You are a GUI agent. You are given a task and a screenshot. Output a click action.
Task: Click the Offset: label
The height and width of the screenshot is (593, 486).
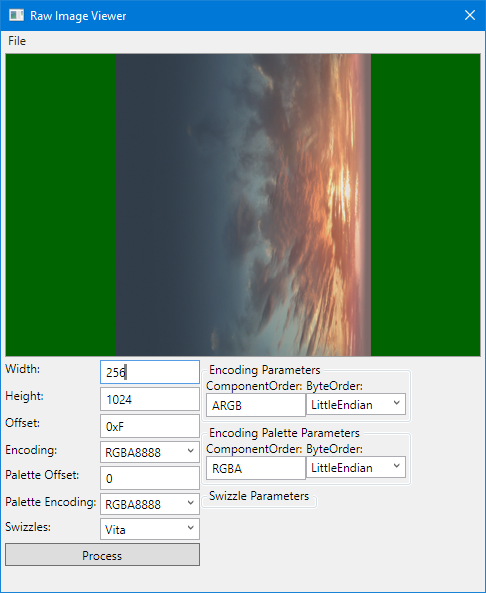click(x=23, y=423)
